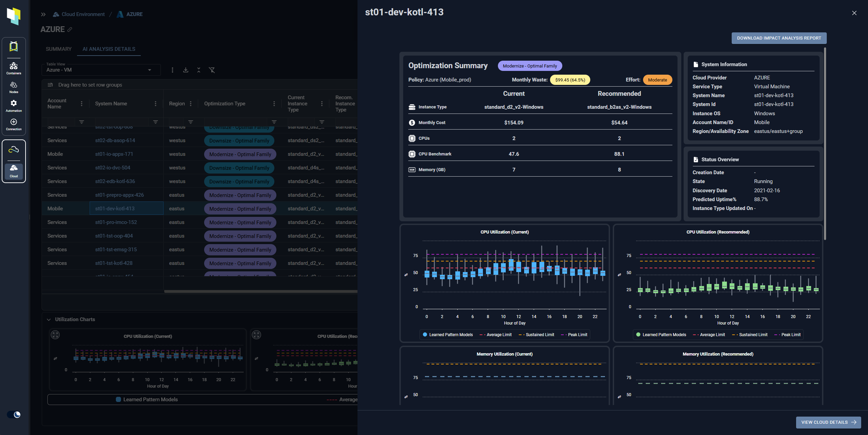Screen dimensions: 868x435
Task: Filter the System Name column
Action: 155,122
